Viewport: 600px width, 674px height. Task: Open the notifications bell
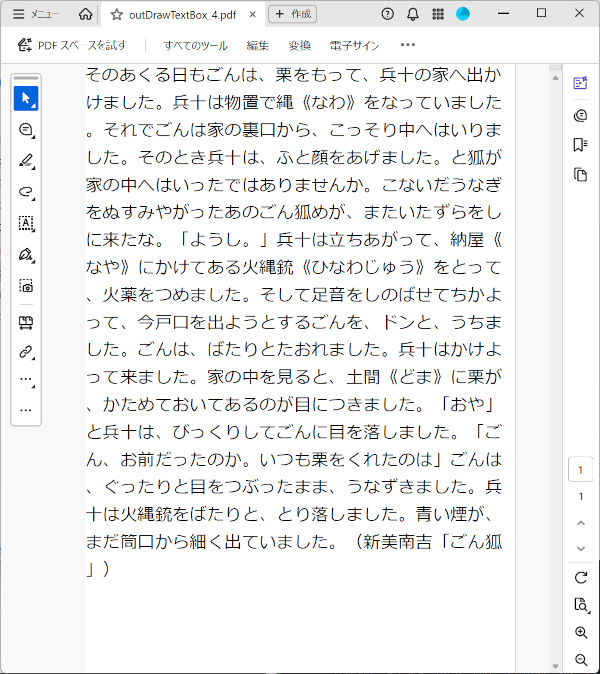(413, 14)
